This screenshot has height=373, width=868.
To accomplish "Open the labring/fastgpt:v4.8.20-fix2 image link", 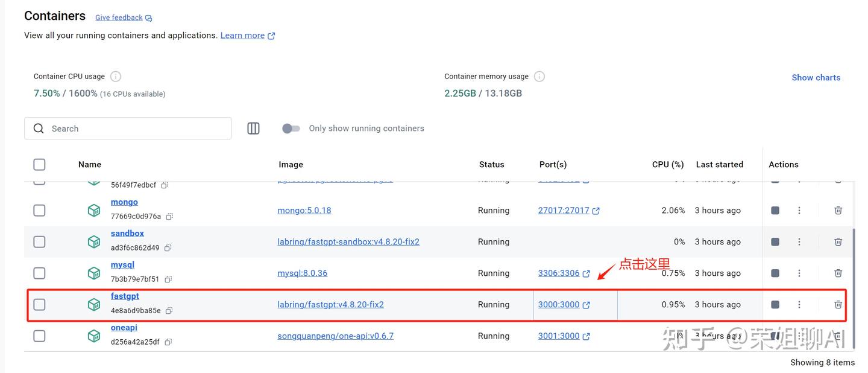I will (331, 305).
